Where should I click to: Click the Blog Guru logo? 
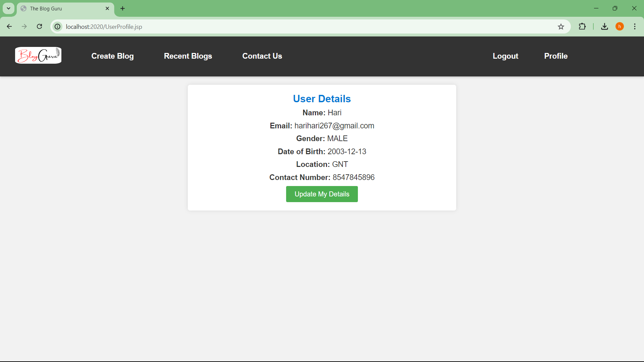pyautogui.click(x=38, y=55)
